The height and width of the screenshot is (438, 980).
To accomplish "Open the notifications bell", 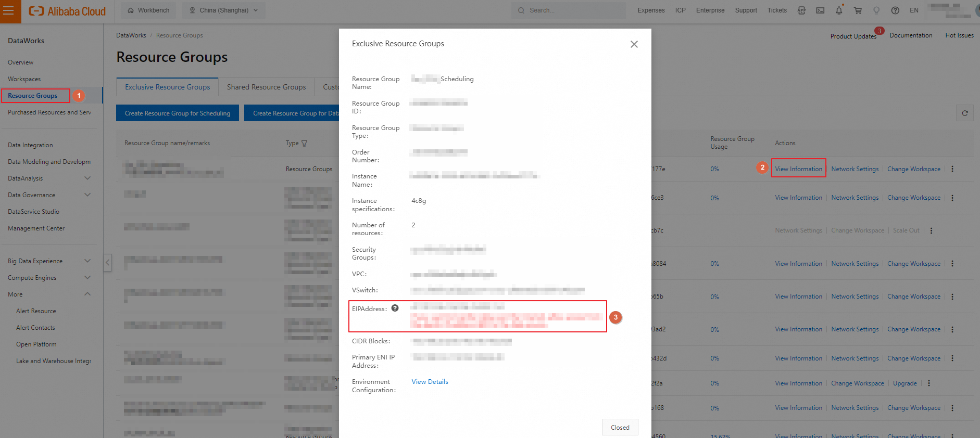I will [x=839, y=10].
